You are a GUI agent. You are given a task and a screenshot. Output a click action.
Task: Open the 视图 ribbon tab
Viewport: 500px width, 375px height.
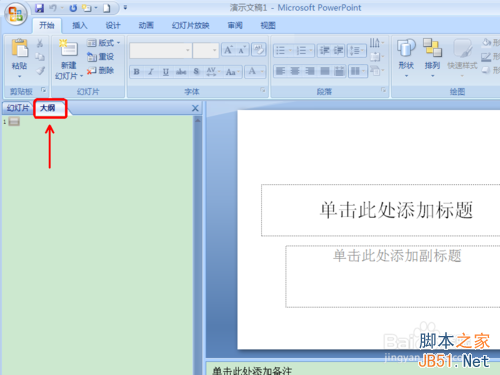click(x=268, y=25)
